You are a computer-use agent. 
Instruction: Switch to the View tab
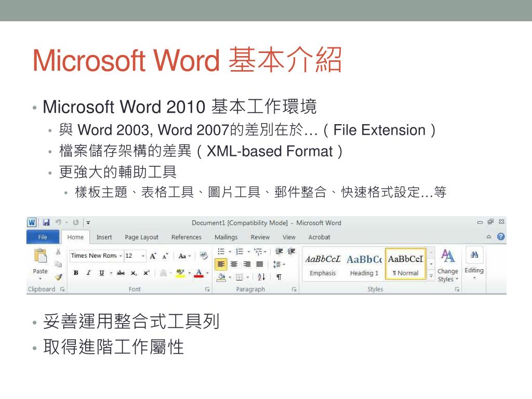[289, 237]
